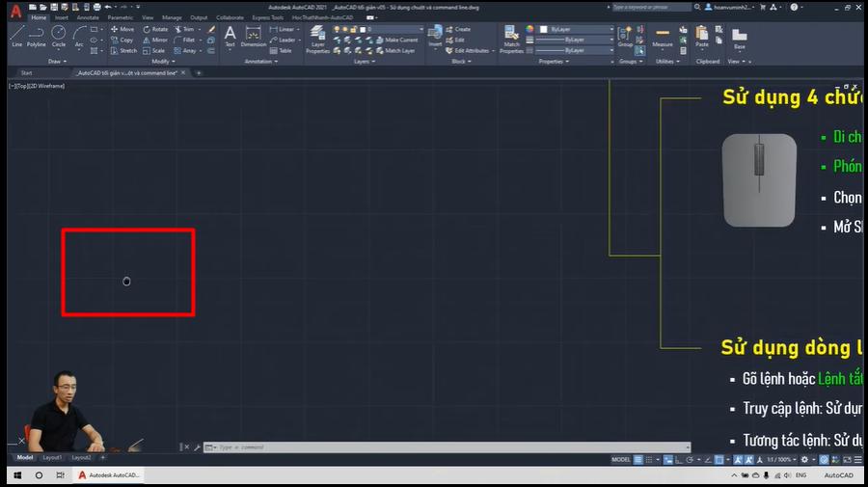Click the Create block button
Image resolution: width=868 pixels, height=487 pixels.
(458, 29)
